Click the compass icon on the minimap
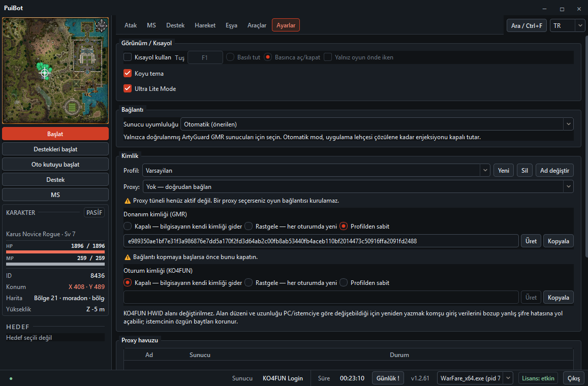Viewport: 588px width, 386px height. tap(101, 25)
